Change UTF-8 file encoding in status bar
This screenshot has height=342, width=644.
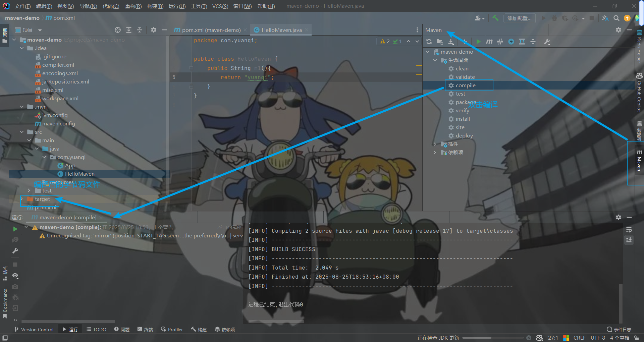(598, 338)
